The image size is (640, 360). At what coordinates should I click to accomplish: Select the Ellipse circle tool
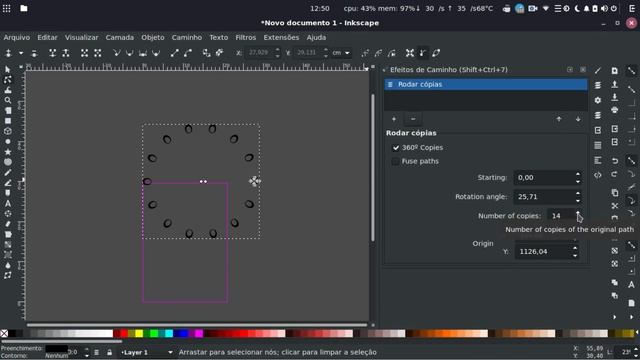point(8,141)
